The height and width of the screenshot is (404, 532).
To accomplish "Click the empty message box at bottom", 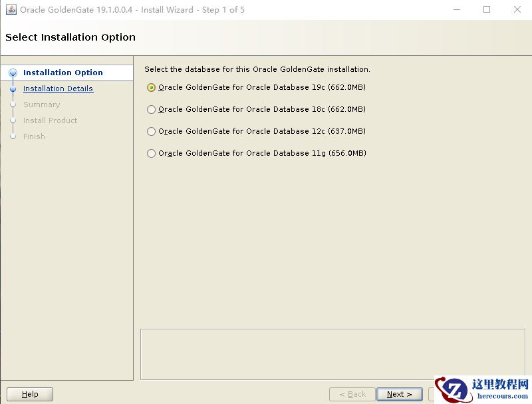I will (332, 354).
